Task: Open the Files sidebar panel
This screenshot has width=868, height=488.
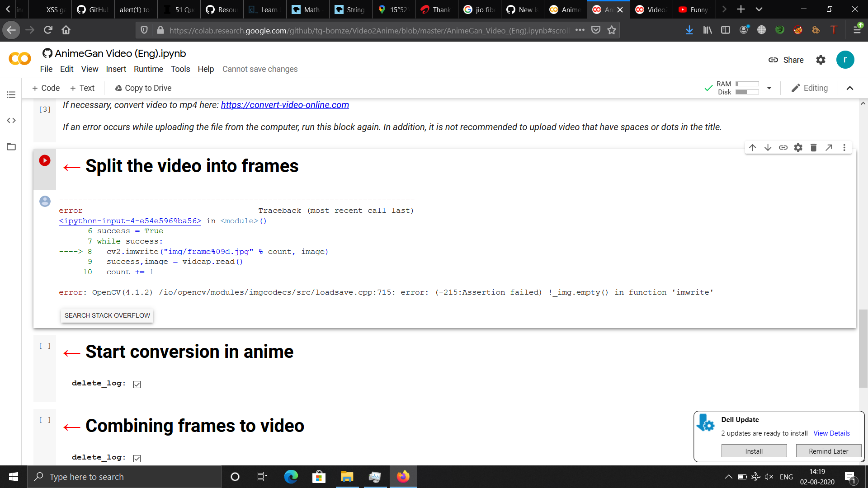Action: pos(11,146)
